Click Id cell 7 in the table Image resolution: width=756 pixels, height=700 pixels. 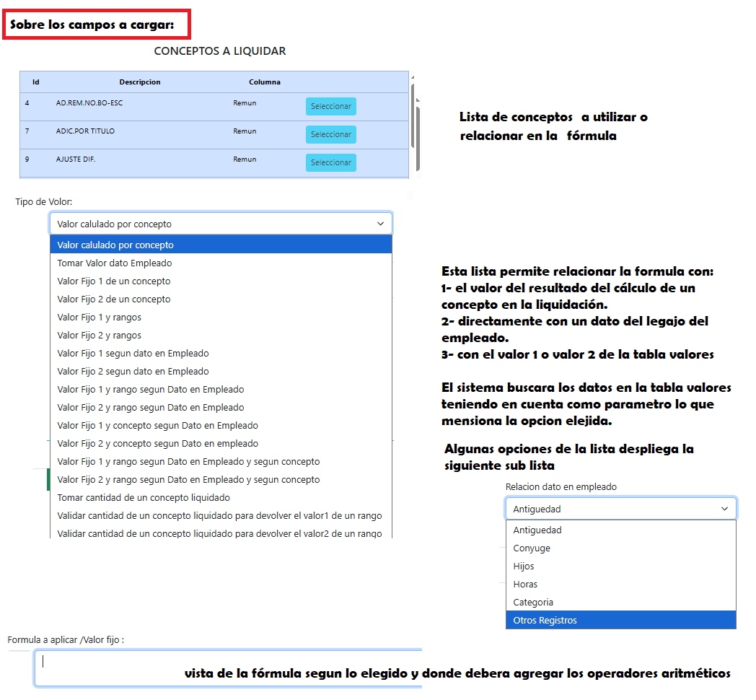(27, 131)
